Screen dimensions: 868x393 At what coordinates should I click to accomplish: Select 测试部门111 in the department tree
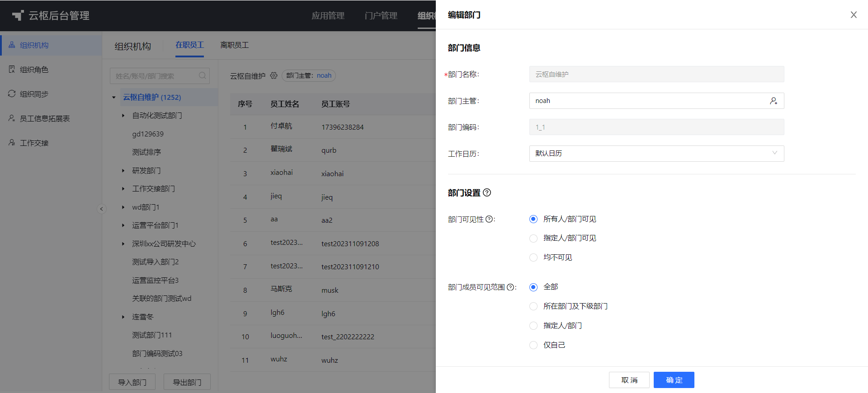(152, 335)
